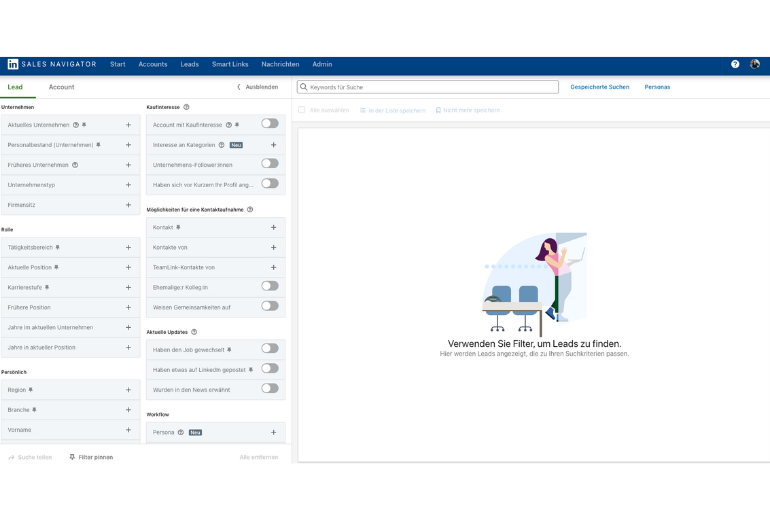The image size is (770, 520).
Task: Click pin icon on Karrierestufe filter
Action: (x=47, y=287)
